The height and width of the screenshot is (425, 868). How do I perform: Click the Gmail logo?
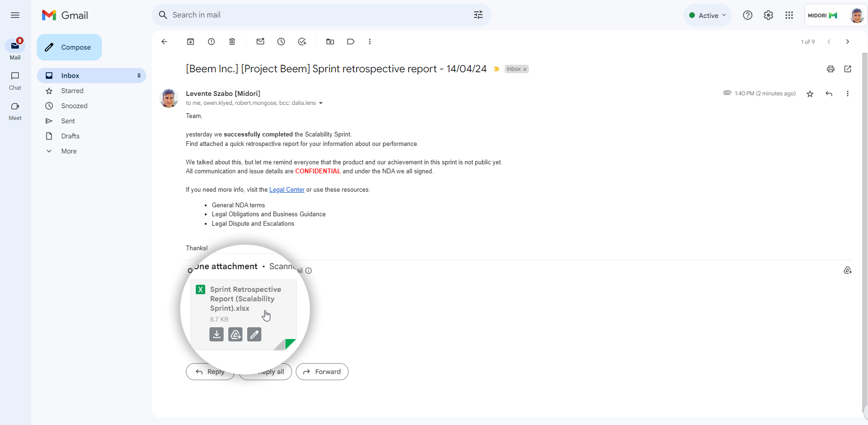point(65,15)
